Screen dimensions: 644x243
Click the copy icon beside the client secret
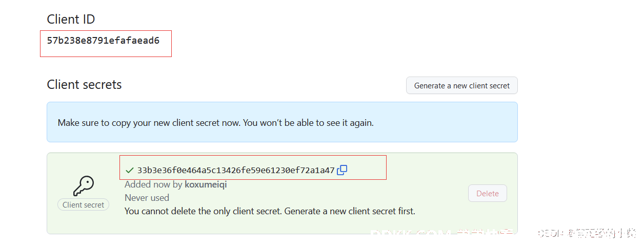[342, 170]
